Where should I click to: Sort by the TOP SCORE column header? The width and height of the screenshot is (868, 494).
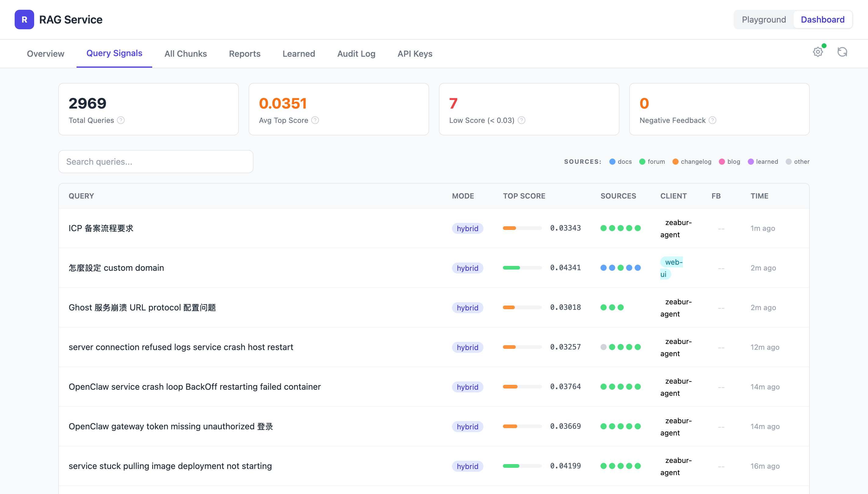524,196
